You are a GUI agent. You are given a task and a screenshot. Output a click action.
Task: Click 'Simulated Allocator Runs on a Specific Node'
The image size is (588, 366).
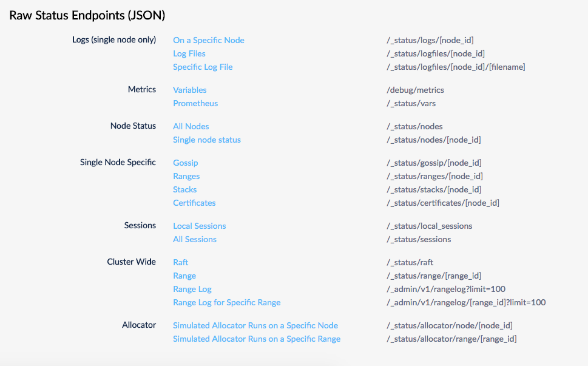[255, 325]
